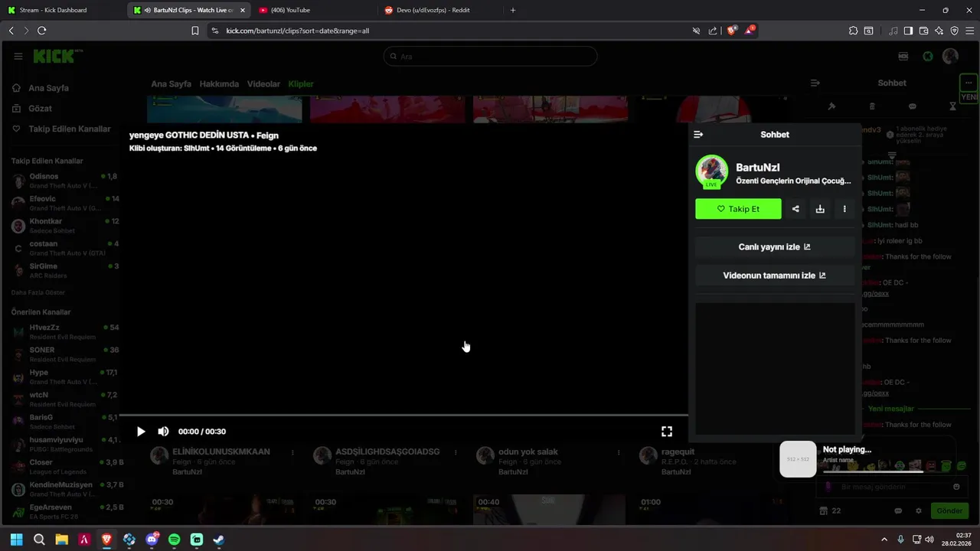This screenshot has width=980, height=551.
Task: Show hidden tray icons chevron
Action: (x=884, y=540)
